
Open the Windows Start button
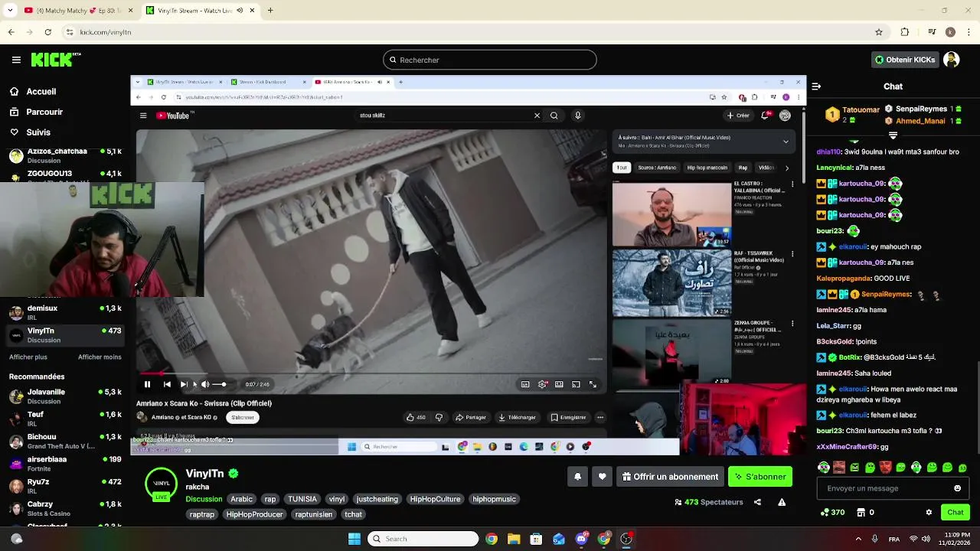tap(354, 539)
